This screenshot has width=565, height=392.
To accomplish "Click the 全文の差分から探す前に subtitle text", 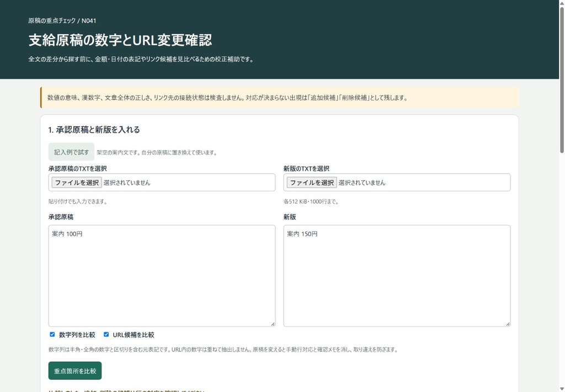I will [x=141, y=60].
